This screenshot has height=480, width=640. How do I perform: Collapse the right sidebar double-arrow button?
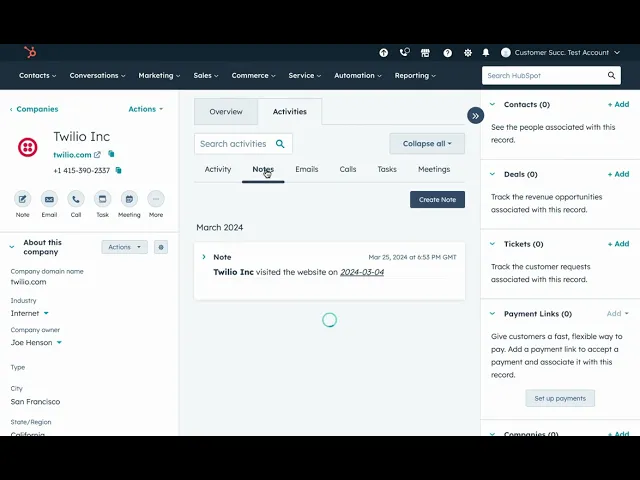[x=476, y=116]
